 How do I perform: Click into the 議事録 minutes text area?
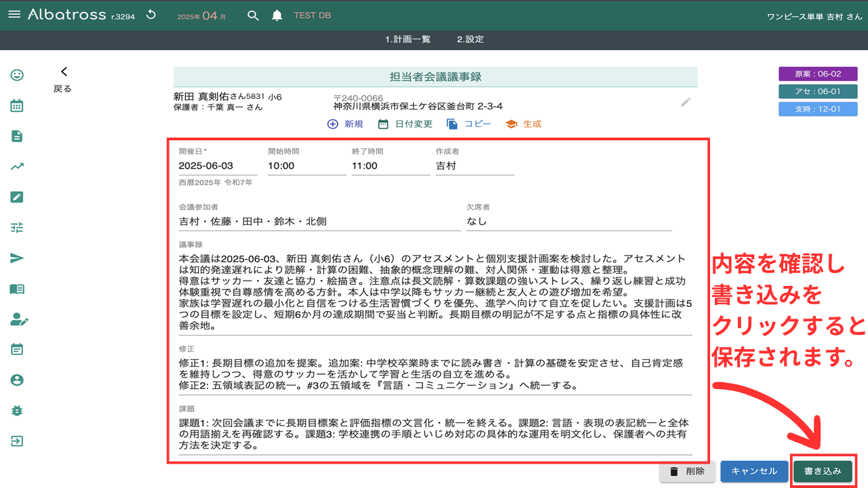point(435,293)
